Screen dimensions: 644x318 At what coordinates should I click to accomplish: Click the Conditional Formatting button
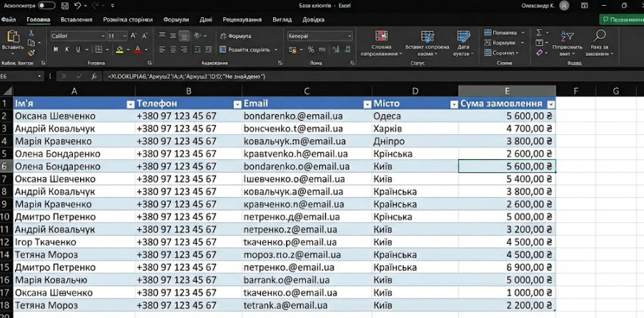tap(381, 43)
